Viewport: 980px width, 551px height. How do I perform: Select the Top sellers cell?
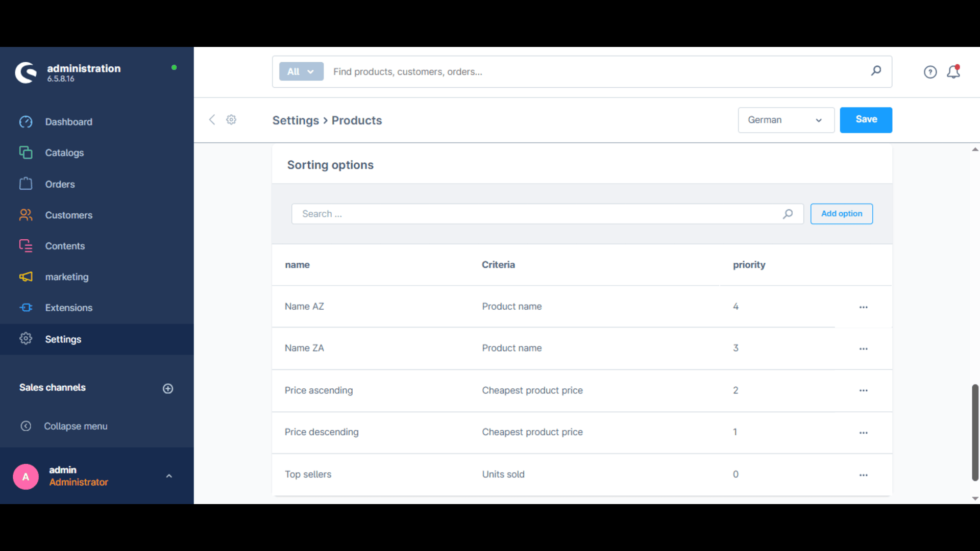[308, 474]
